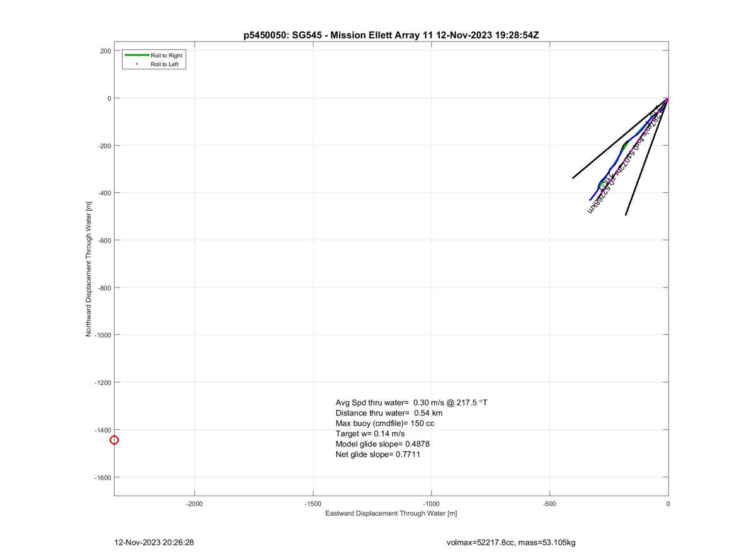Click the y-axis tick label -1000
Viewport: 756px width, 558px height.
(x=103, y=335)
